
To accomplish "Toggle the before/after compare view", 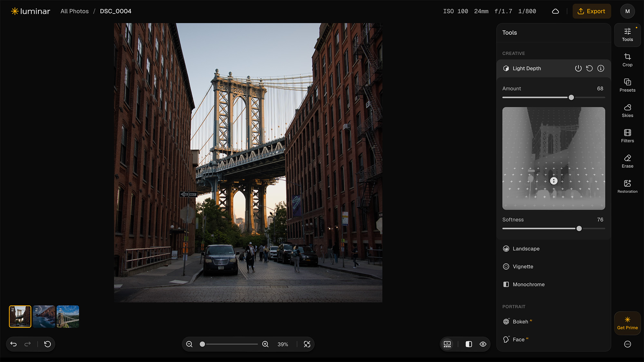I will [469, 344].
